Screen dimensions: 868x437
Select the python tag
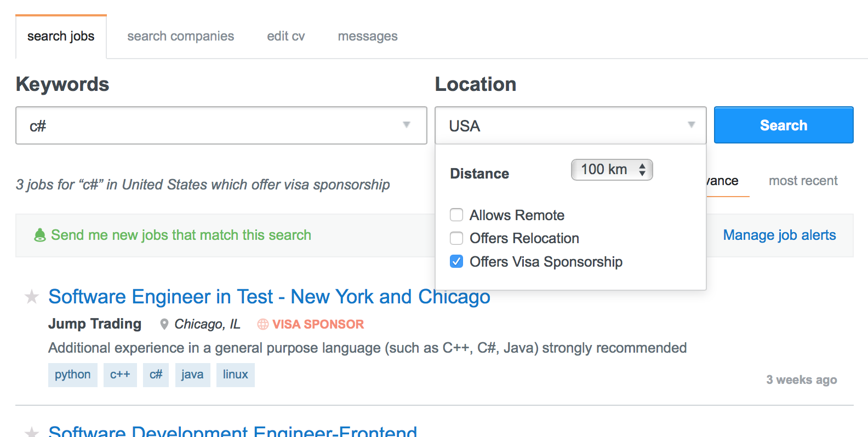point(73,375)
